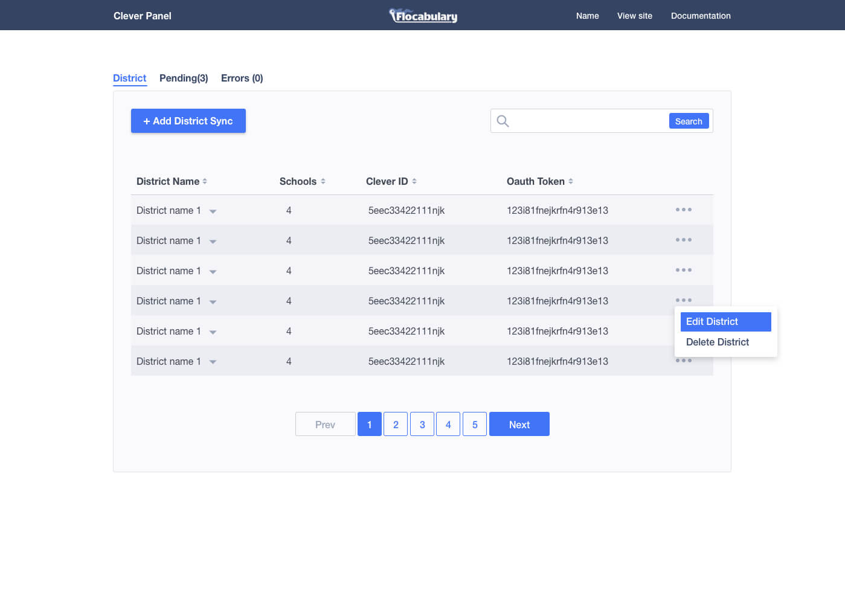Click the magnifier icon in search box

point(503,121)
